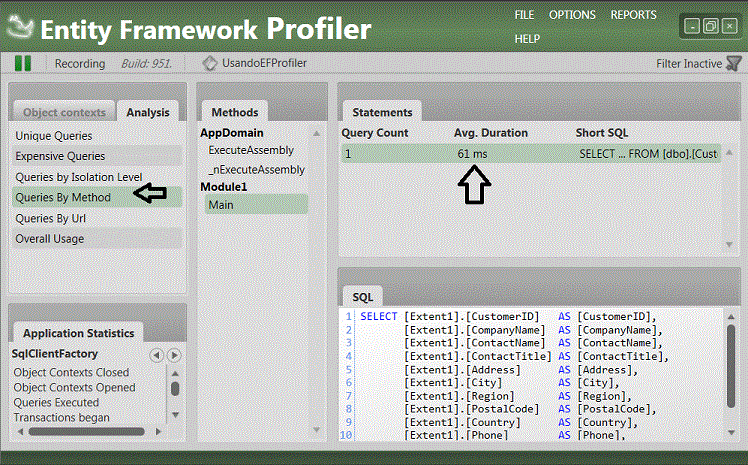Viewport: 748px width, 465px height.
Task: Click the Filter Inactive label
Action: click(689, 64)
